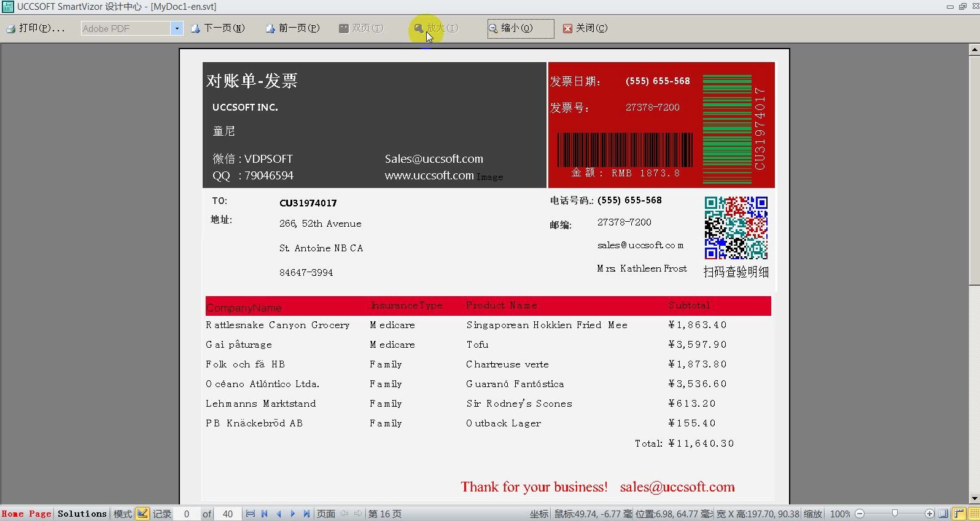Click the Mrs Kathleen Frost name text
This screenshot has height=521, width=980.
pyautogui.click(x=642, y=268)
